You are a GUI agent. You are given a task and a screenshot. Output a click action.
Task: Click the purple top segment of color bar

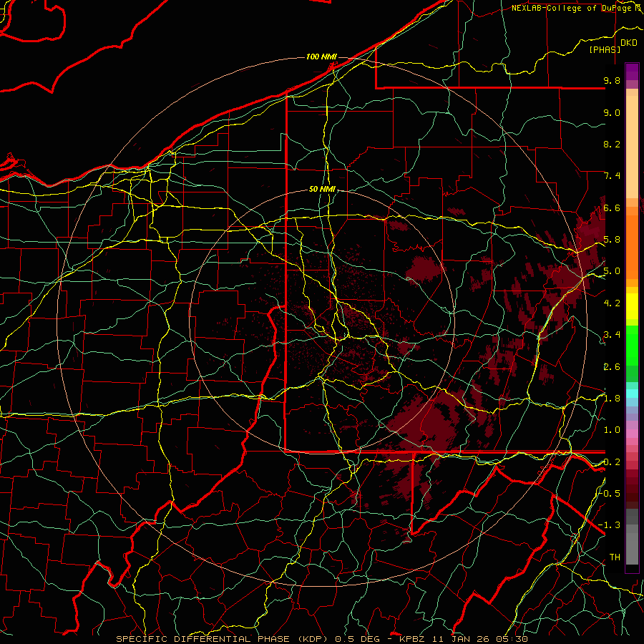(x=632, y=72)
